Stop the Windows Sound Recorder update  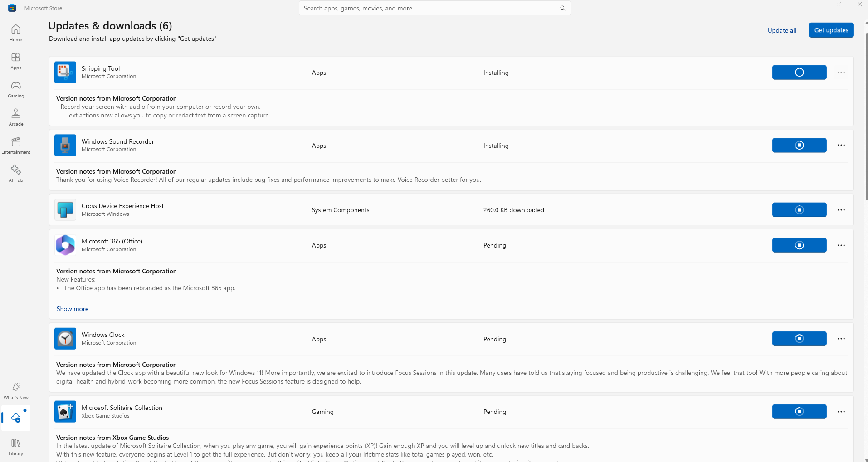pos(799,146)
